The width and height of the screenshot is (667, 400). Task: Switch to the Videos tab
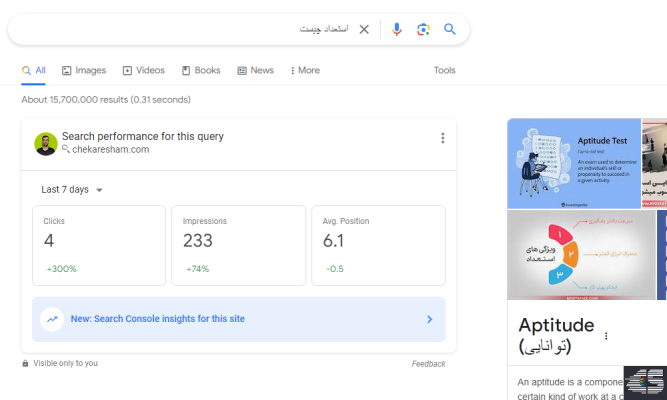tap(143, 71)
